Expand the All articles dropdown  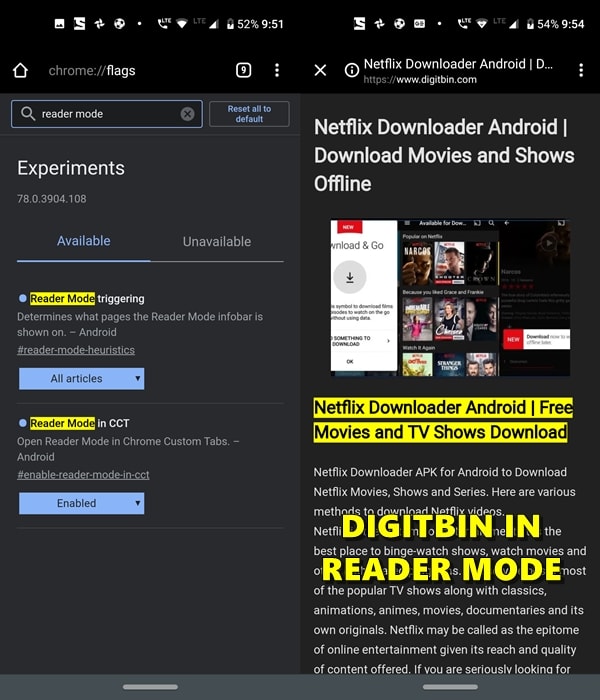click(81, 378)
